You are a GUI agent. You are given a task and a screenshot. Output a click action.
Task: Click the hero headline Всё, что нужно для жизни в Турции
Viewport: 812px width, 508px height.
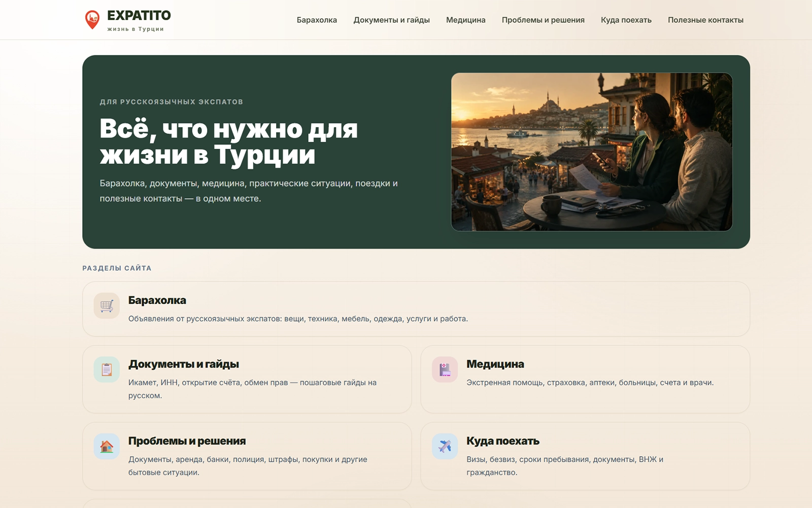click(229, 141)
